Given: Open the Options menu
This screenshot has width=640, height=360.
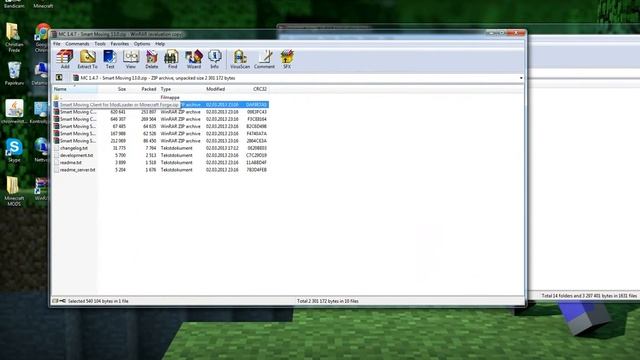Looking at the screenshot, I should 142,44.
